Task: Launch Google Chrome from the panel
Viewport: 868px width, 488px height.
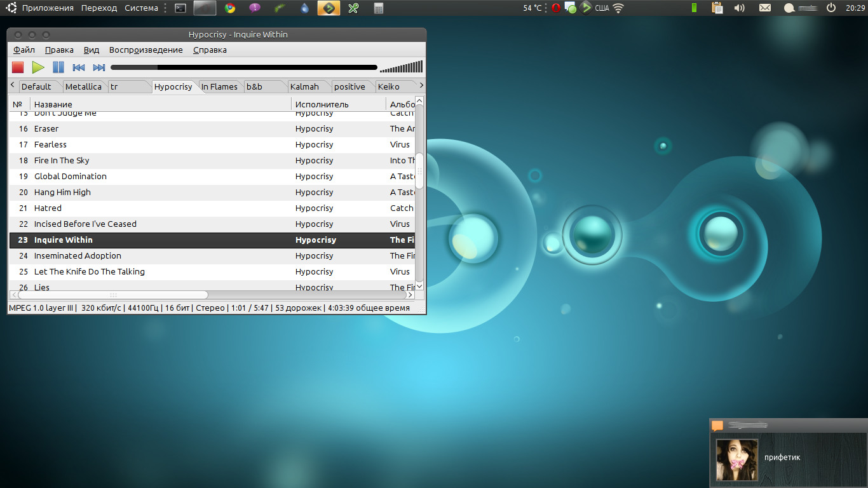Action: [230, 8]
